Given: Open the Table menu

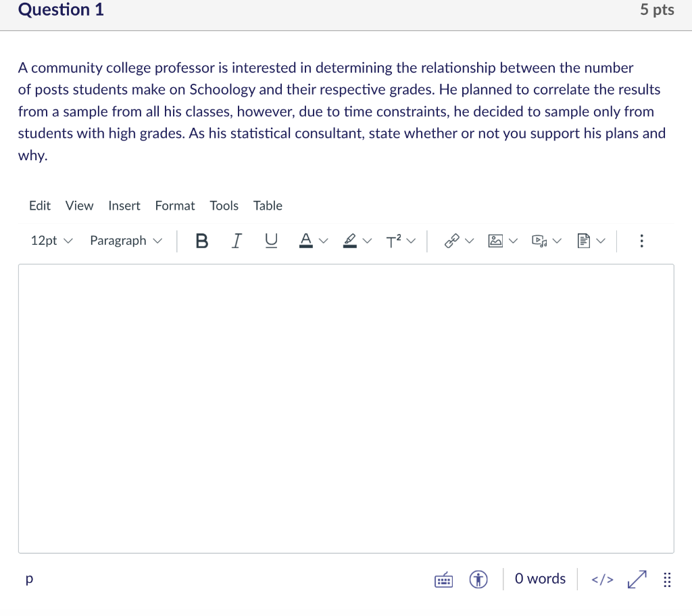Looking at the screenshot, I should pos(268,206).
